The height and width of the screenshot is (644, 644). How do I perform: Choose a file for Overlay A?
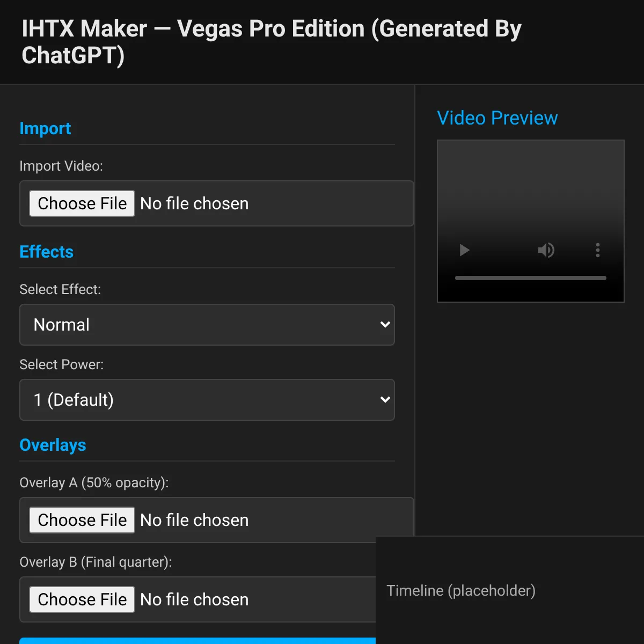[x=82, y=520]
